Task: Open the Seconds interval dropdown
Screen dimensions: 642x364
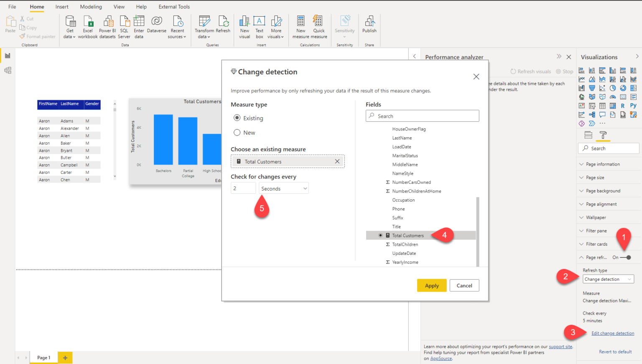Action: point(283,188)
